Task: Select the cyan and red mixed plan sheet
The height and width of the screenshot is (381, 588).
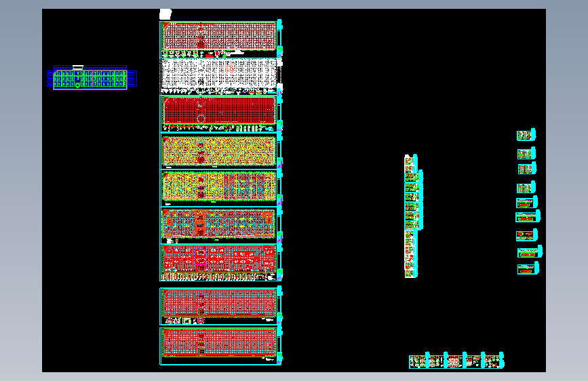Action: (220, 225)
